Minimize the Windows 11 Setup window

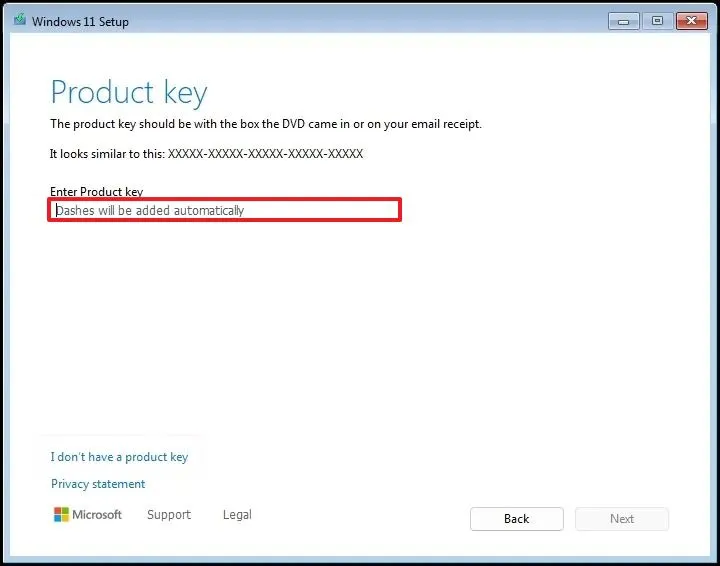point(624,20)
